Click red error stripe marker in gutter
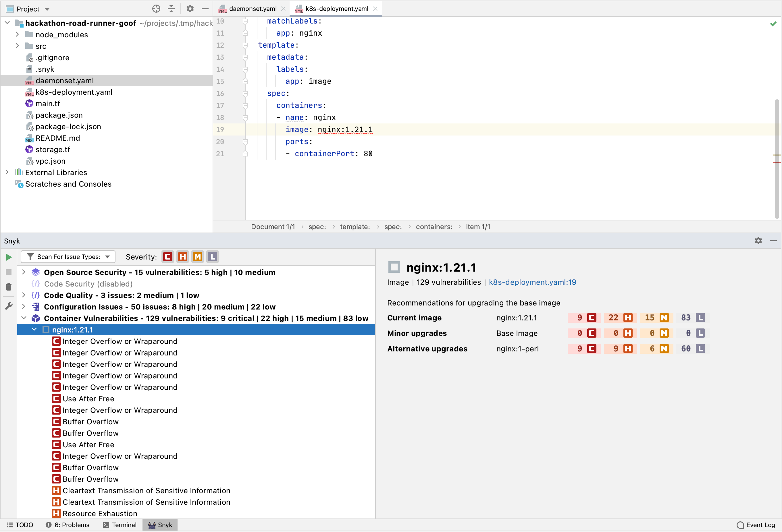Viewport: 782px width, 532px height. (777, 162)
